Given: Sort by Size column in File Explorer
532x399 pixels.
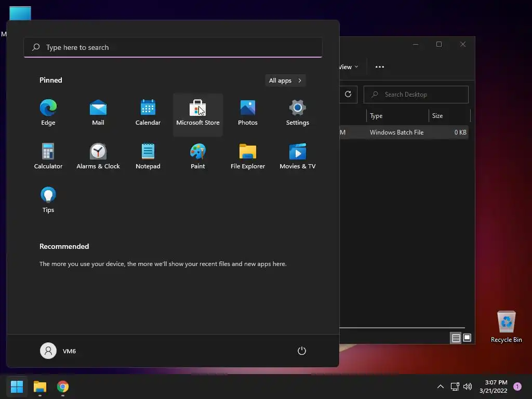Looking at the screenshot, I should pyautogui.click(x=449, y=116).
